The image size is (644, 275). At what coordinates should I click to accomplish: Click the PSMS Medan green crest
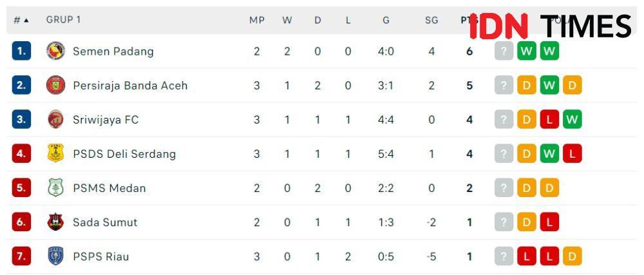click(x=55, y=188)
